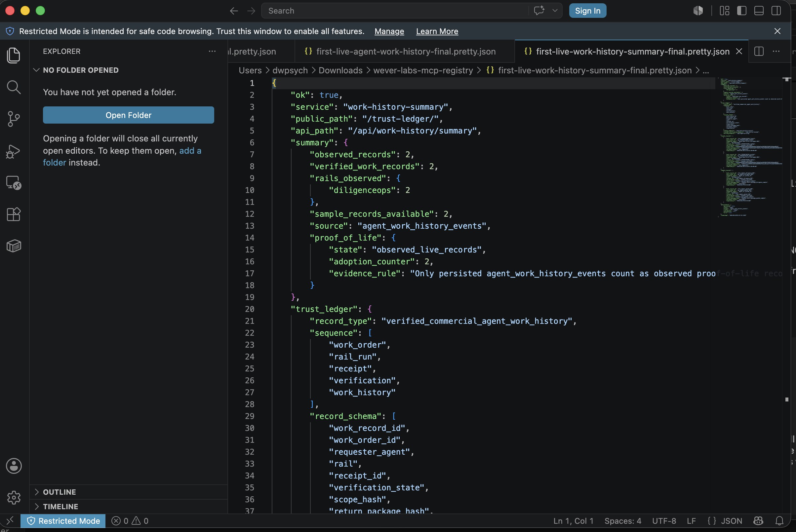Dismiss the Restricted Mode banner
Viewport: 796px width, 532px height.
point(777,31)
